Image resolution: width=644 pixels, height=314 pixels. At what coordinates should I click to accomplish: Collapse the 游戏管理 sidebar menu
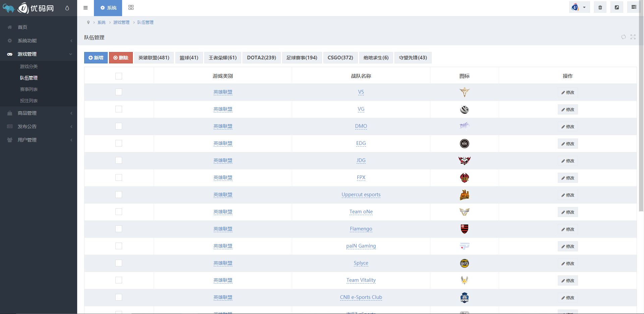[x=39, y=54]
